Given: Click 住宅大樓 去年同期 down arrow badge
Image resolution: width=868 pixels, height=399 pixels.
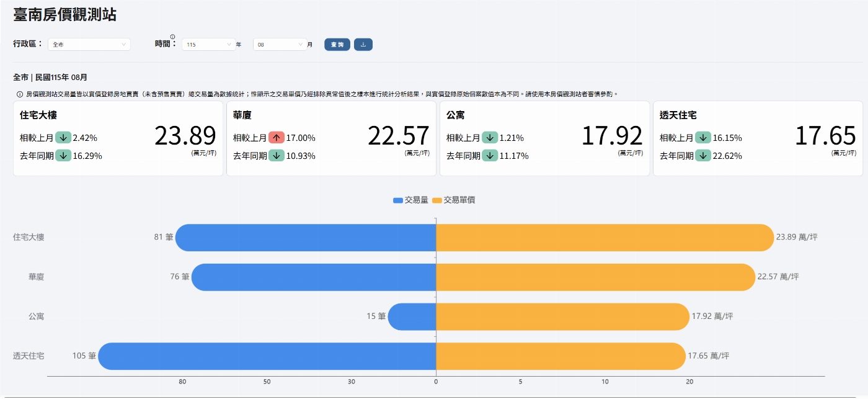Looking at the screenshot, I should click(63, 156).
